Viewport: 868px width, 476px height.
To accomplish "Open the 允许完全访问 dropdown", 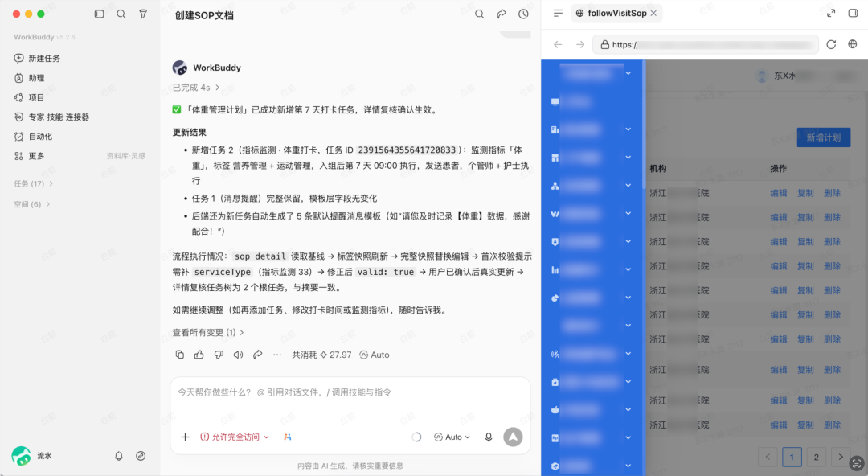I will click(x=235, y=437).
